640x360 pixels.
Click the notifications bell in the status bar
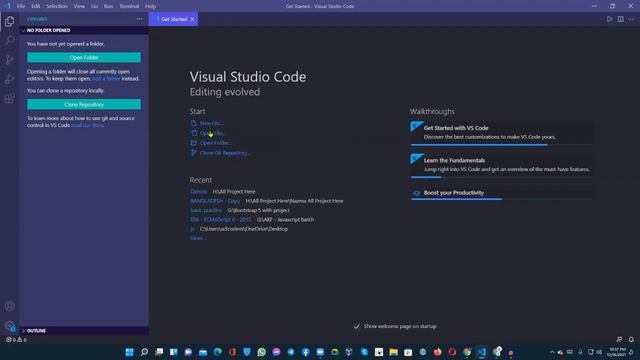(631, 340)
